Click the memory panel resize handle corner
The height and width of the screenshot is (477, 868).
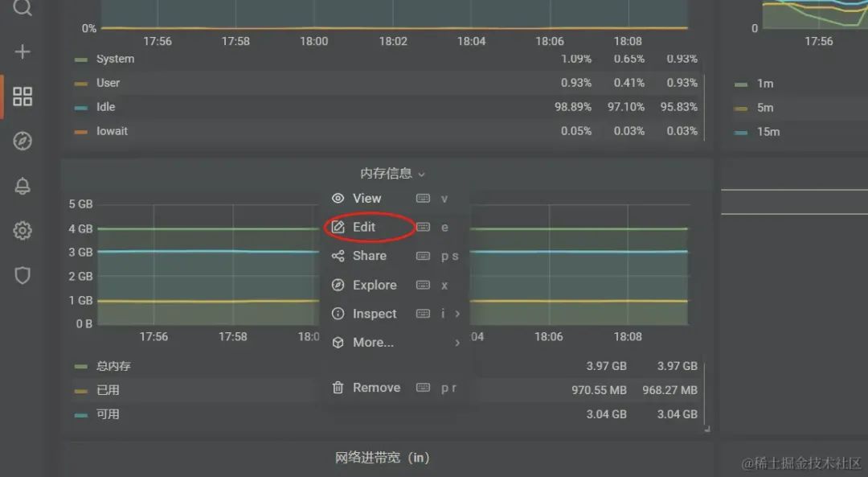[707, 428]
